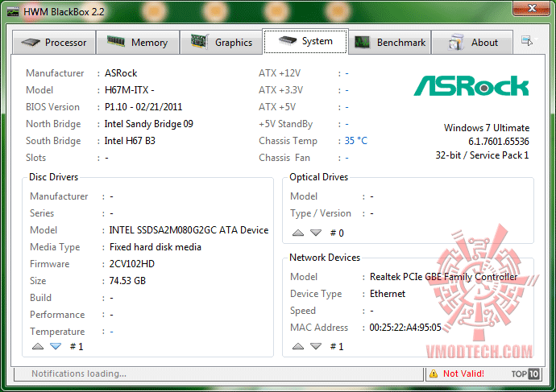Click 32-bit / Service Pack 1 text
Screen dimensions: 556x392
click(x=482, y=155)
